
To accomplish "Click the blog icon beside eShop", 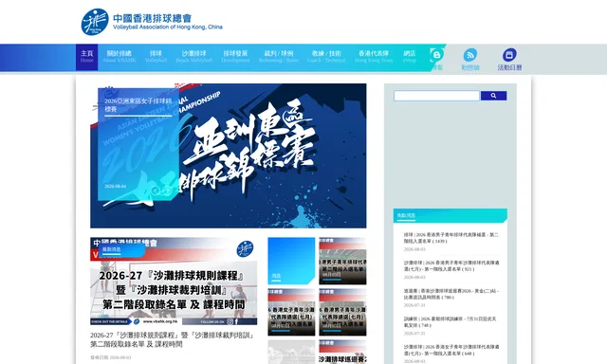I will coord(436,55).
